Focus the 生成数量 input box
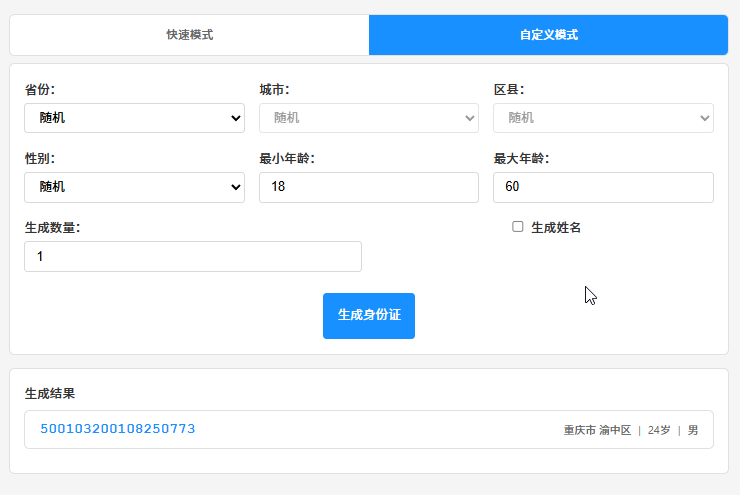 click(192, 256)
